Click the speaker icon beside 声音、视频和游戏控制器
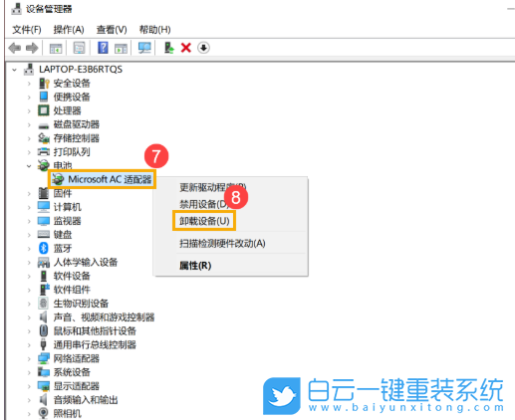 tap(44, 316)
